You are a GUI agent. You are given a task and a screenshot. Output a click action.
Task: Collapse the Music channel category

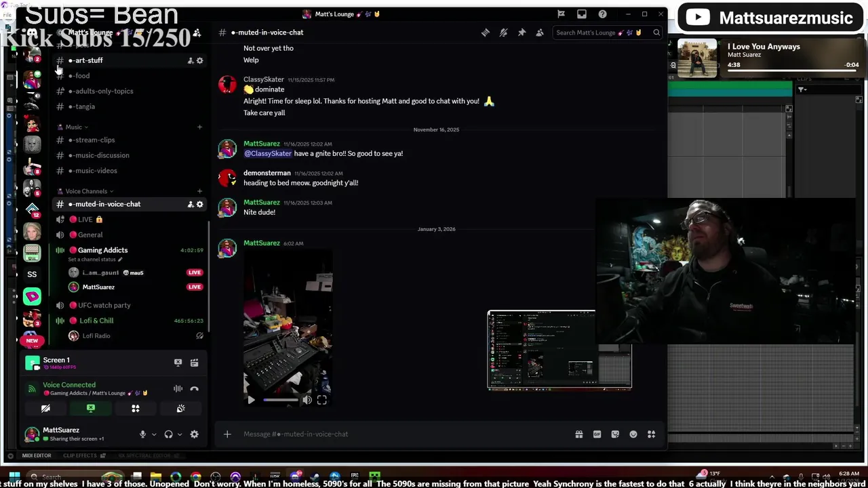pyautogui.click(x=73, y=127)
